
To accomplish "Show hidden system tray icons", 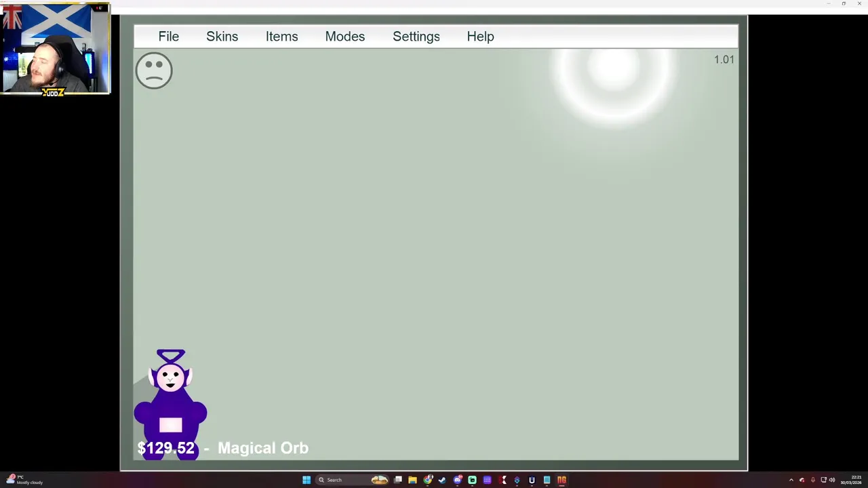I will (791, 480).
